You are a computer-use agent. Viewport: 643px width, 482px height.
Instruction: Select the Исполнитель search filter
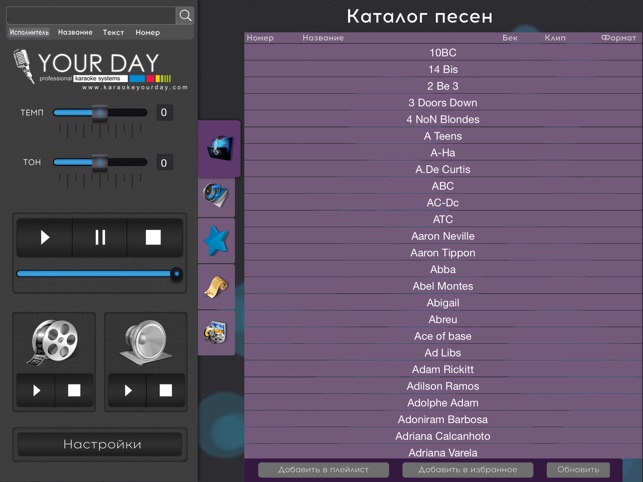[29, 32]
